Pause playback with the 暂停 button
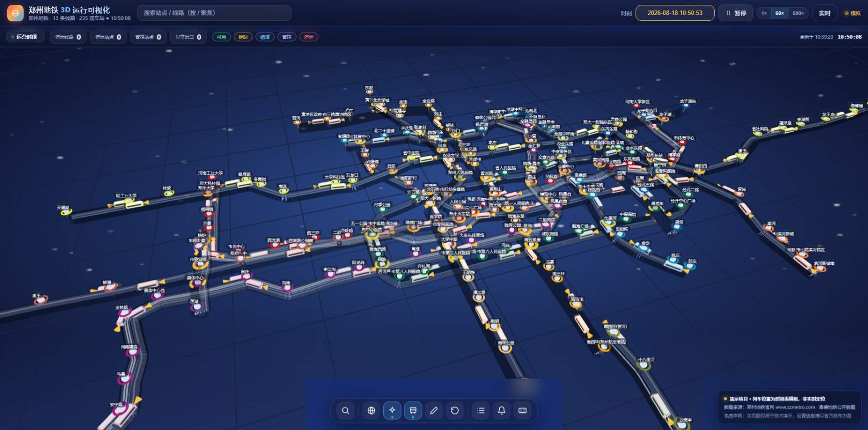 735,13
